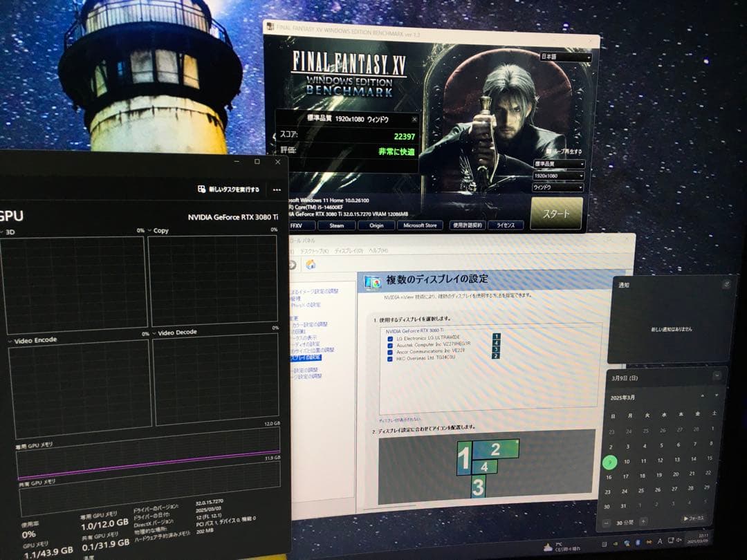The height and width of the screenshot is (560, 747).
Task: Open the ウィンドウ display mode dropdown
Action: 557,187
